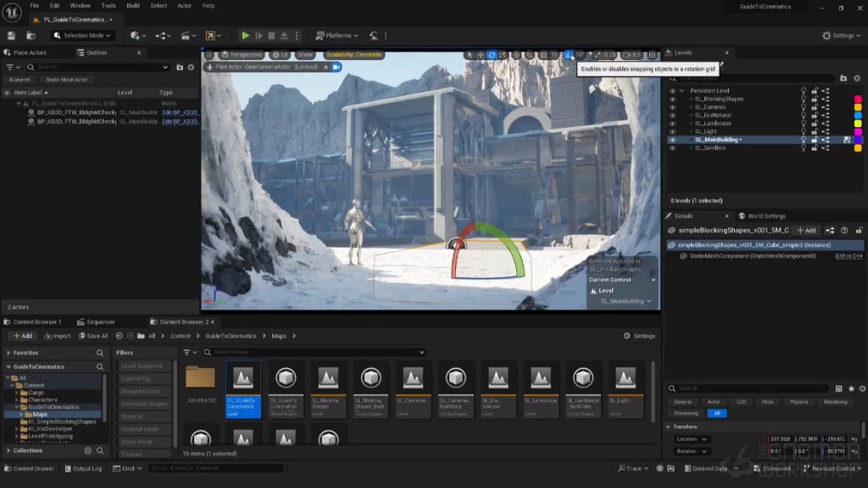Image resolution: width=868 pixels, height=488 pixels.
Task: Toggle visibility of SL_Landscape level
Action: [672, 124]
